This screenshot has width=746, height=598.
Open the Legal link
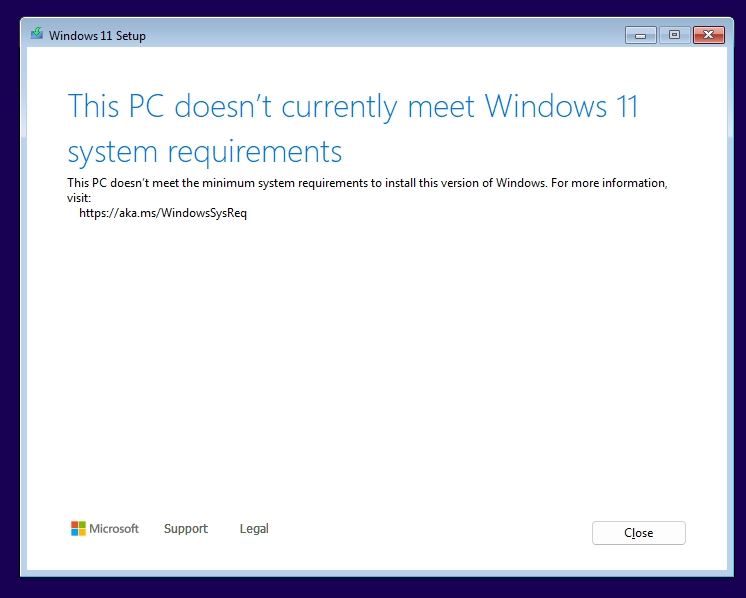point(254,529)
